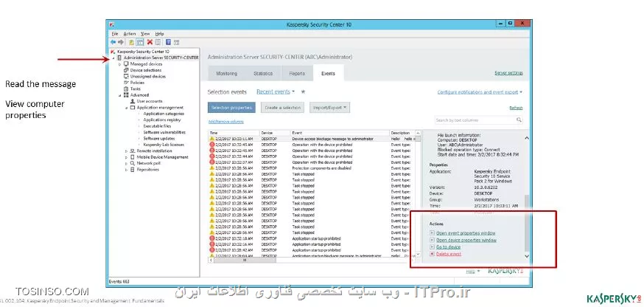
Task: Select Device selections in the tree
Action: [146, 70]
